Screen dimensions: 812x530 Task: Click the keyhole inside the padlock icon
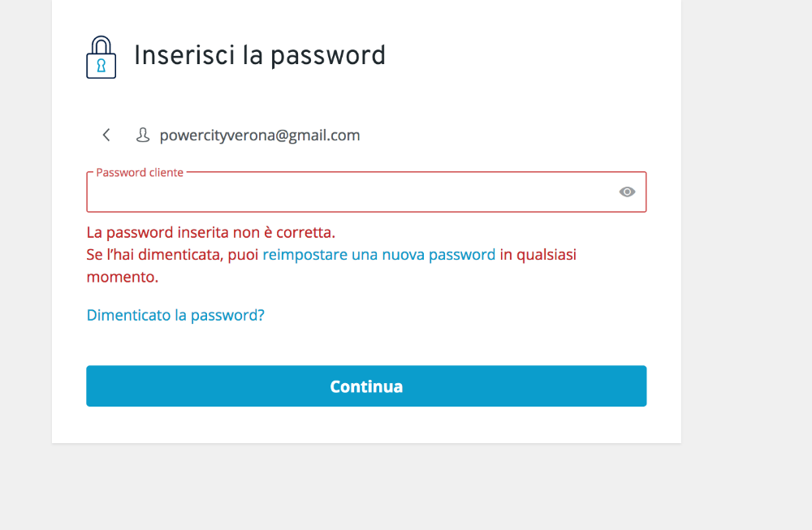tap(101, 66)
